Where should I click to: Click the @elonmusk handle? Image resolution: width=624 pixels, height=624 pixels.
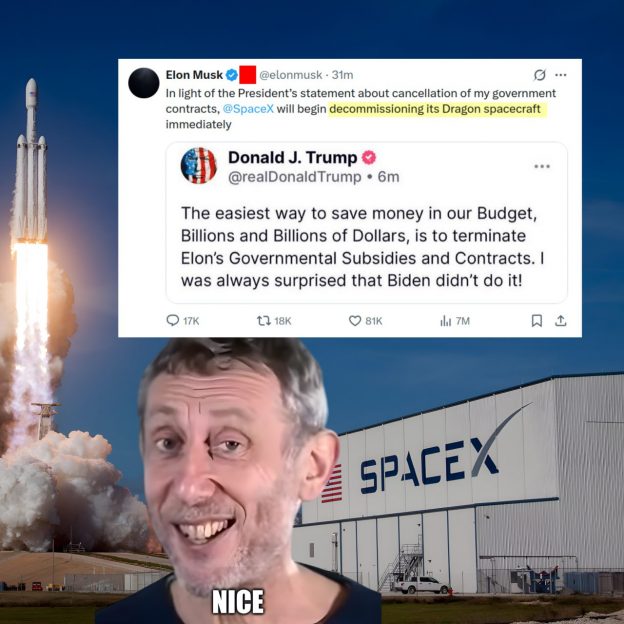tap(291, 75)
